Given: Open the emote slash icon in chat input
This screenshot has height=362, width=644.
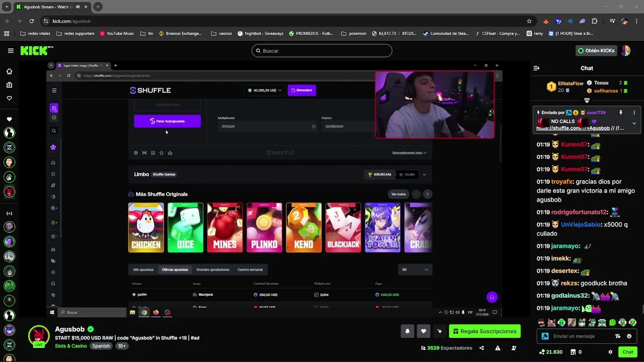Looking at the screenshot, I should click(x=618, y=336).
